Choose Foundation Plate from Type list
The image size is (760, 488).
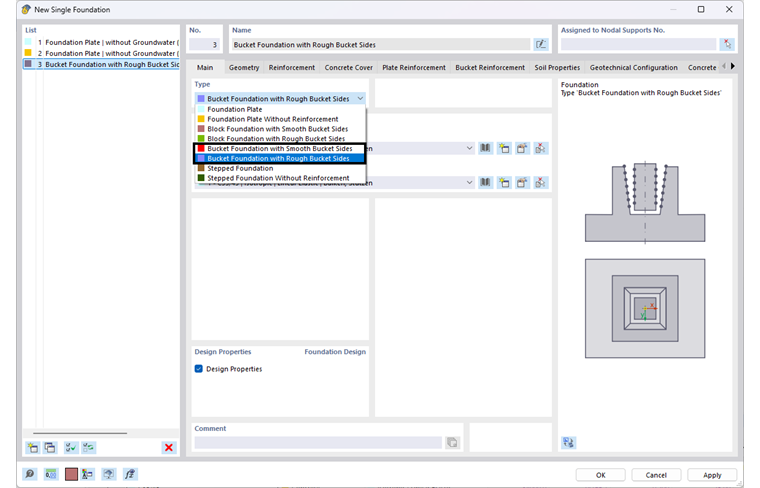tap(280, 109)
